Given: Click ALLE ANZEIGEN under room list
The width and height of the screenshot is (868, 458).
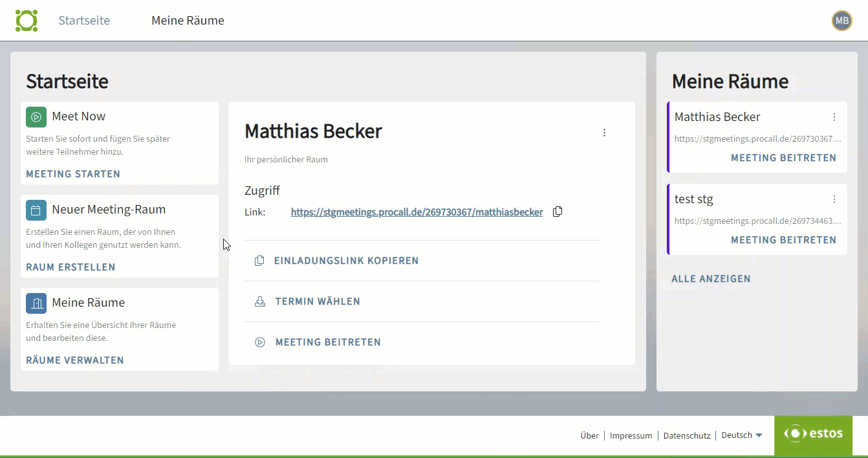Looking at the screenshot, I should [711, 279].
